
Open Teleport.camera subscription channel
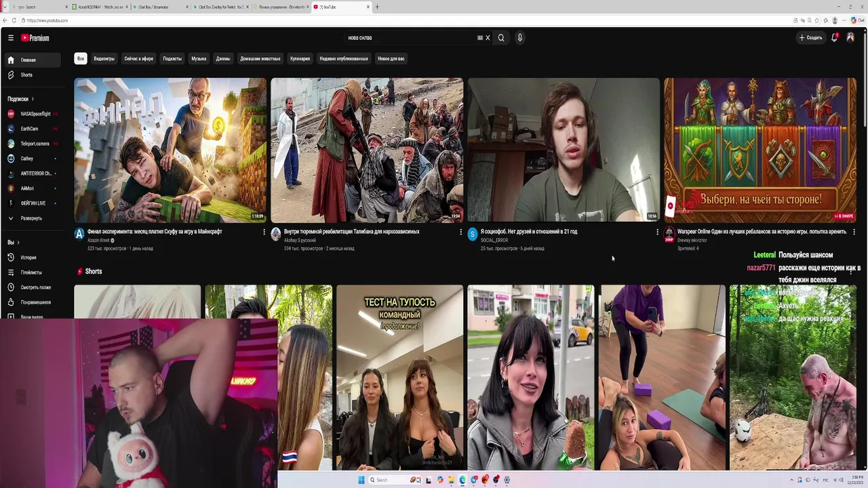(x=33, y=144)
